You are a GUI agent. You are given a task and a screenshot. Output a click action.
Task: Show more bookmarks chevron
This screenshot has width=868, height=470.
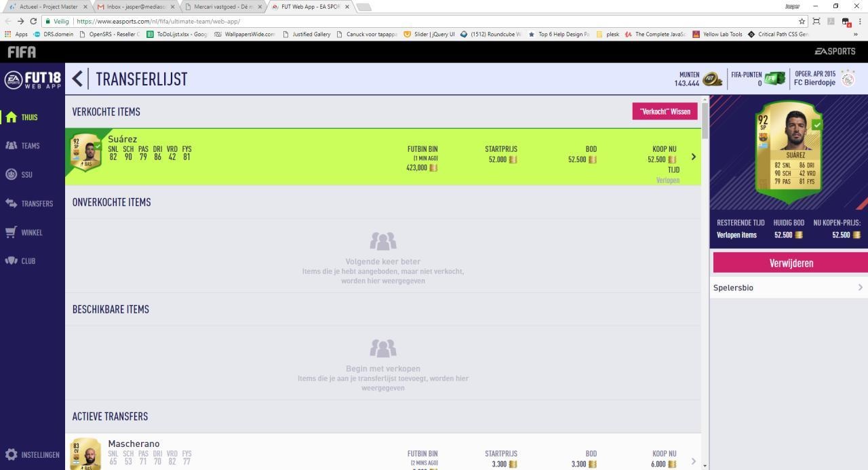855,34
